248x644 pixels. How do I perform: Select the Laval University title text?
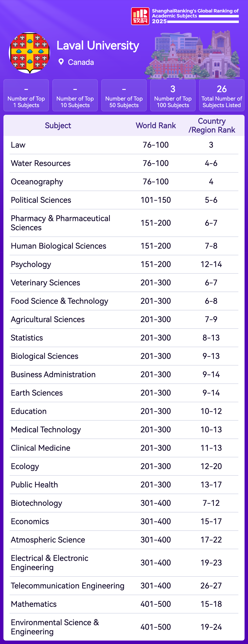98,46
